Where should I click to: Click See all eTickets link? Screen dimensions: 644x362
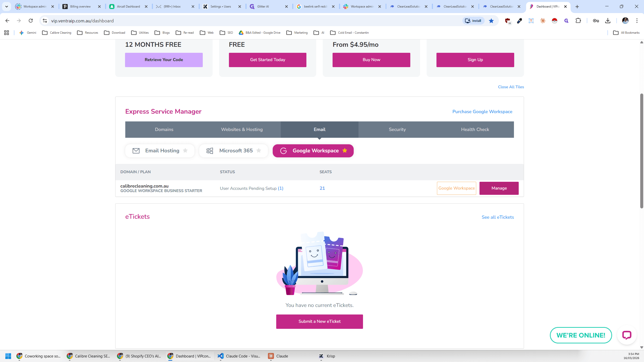click(x=498, y=217)
